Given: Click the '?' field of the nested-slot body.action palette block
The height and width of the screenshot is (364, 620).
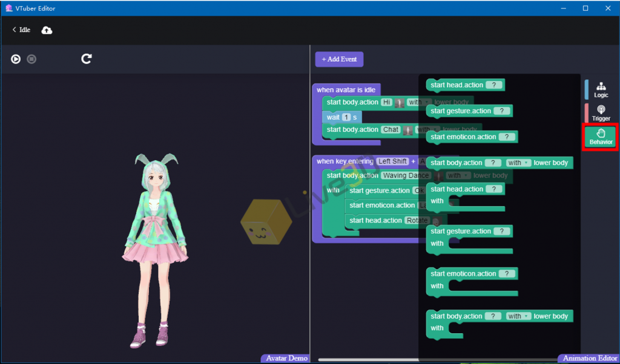Looking at the screenshot, I should tap(493, 316).
